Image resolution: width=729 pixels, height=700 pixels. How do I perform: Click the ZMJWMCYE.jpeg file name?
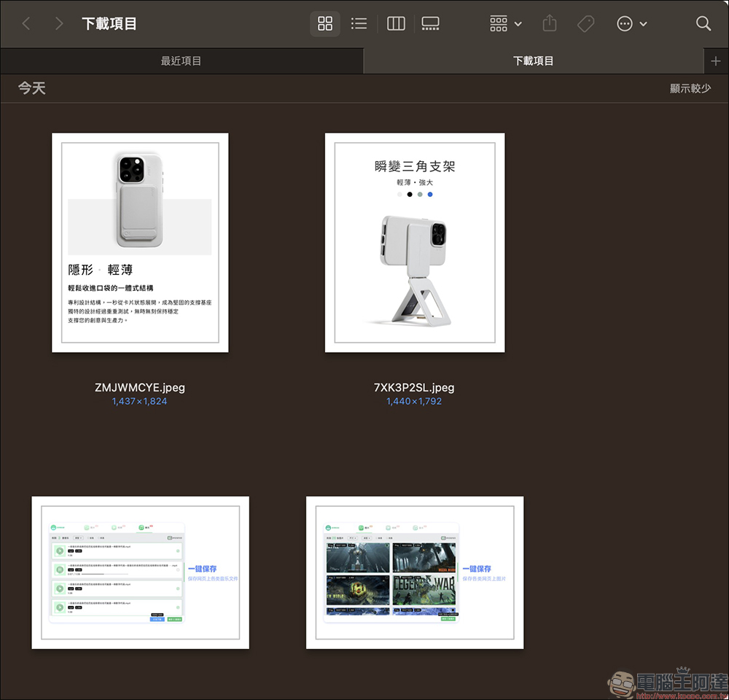click(x=140, y=387)
